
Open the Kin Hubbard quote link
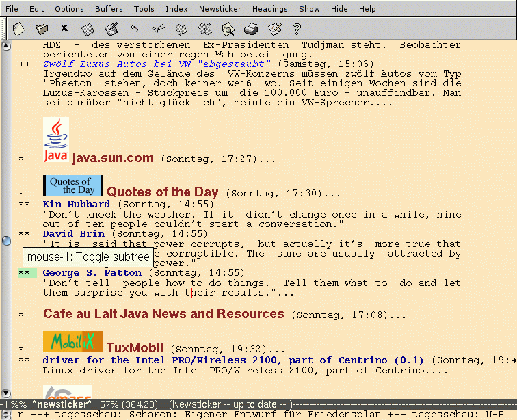[x=76, y=204]
